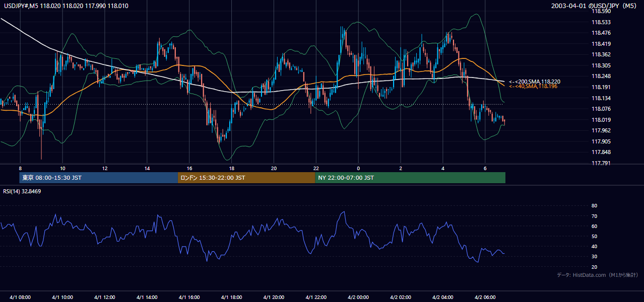Select the London 15:30-22:00 JST session bar

click(246, 178)
